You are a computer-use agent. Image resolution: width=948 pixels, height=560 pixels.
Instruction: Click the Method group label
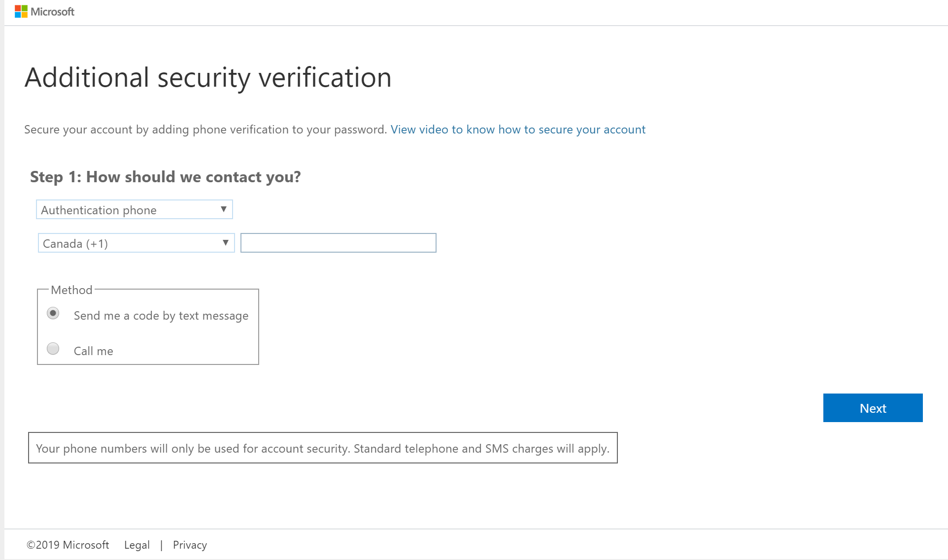click(71, 290)
